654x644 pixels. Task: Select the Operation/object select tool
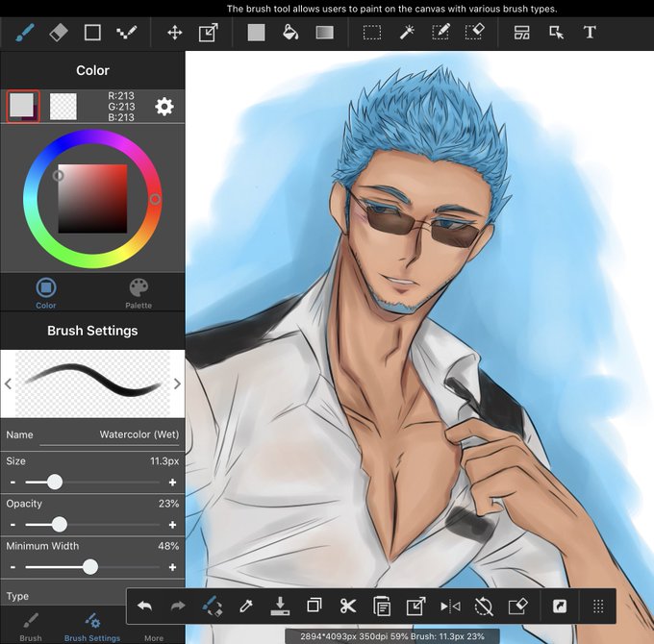tap(556, 33)
